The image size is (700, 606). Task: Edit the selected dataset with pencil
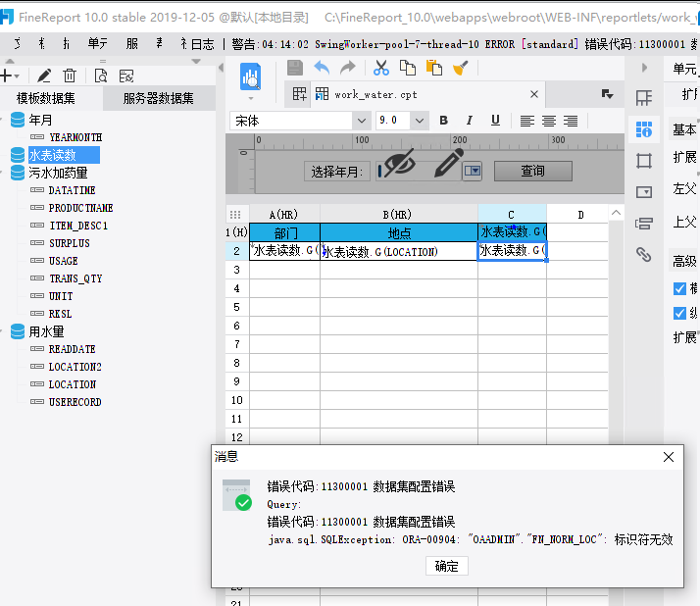point(44,76)
